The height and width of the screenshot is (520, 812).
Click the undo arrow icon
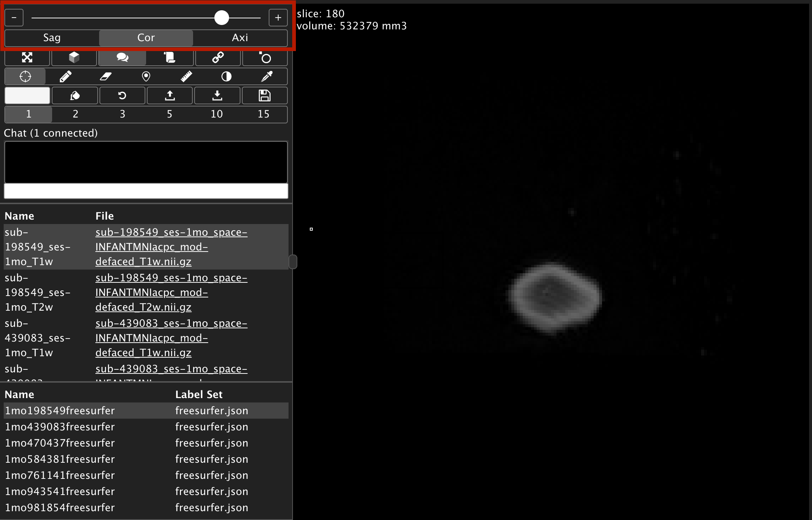click(122, 95)
